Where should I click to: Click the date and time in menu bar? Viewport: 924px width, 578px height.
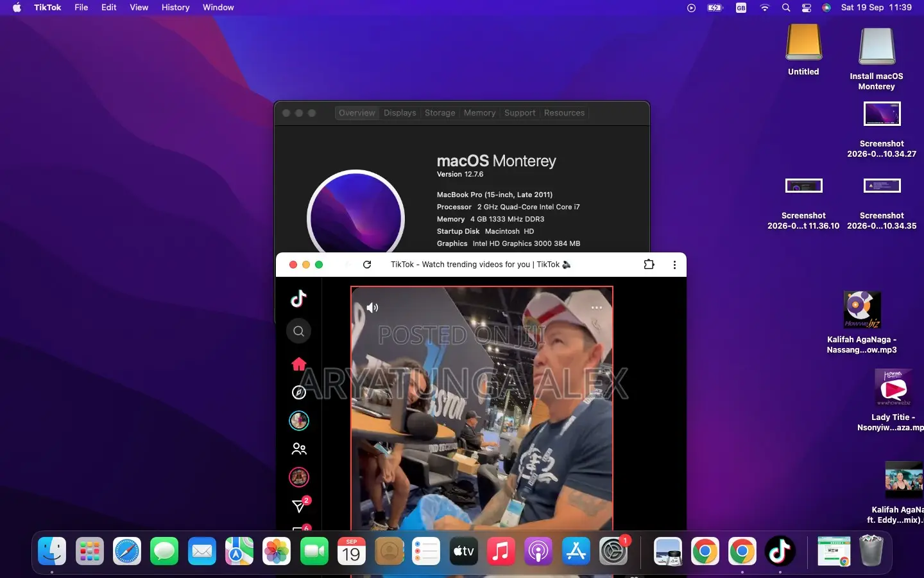click(x=877, y=8)
